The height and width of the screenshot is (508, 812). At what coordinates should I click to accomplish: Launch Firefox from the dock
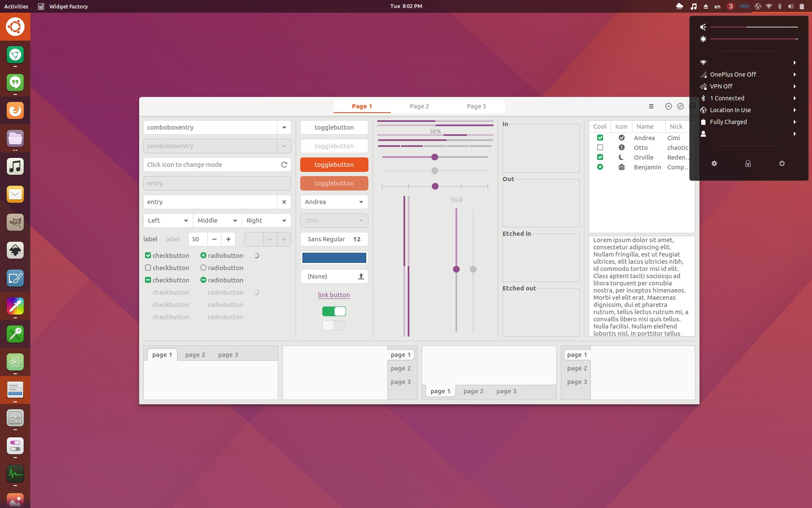click(x=15, y=110)
